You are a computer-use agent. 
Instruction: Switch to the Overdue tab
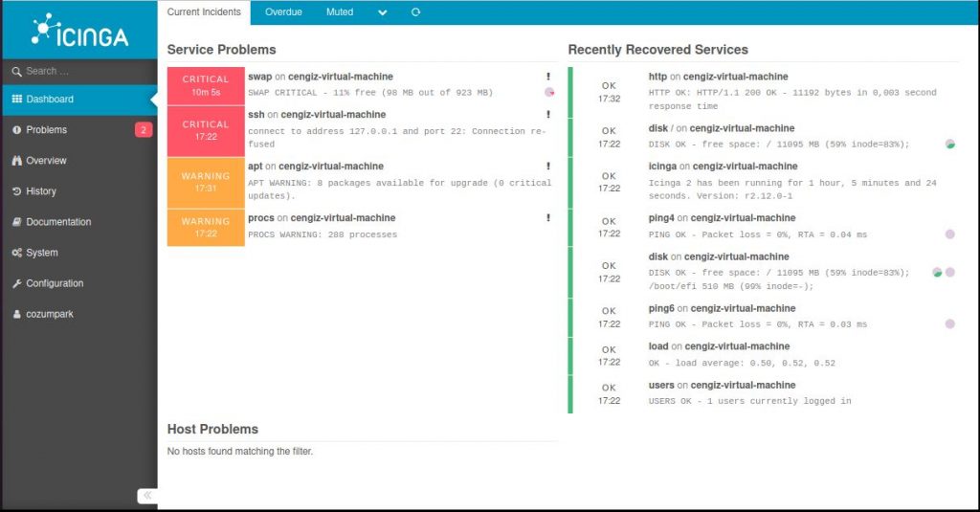tap(283, 11)
